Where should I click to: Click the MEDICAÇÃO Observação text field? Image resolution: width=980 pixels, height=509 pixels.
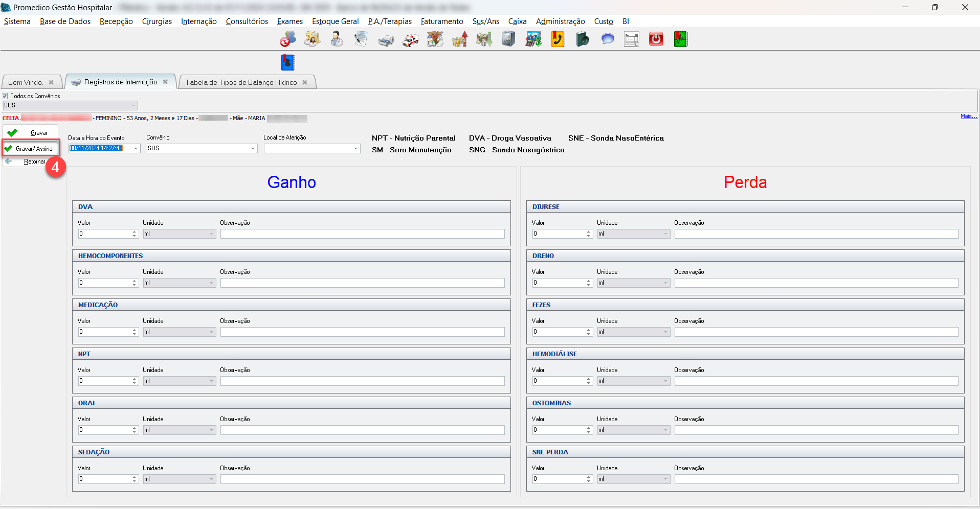tap(362, 332)
